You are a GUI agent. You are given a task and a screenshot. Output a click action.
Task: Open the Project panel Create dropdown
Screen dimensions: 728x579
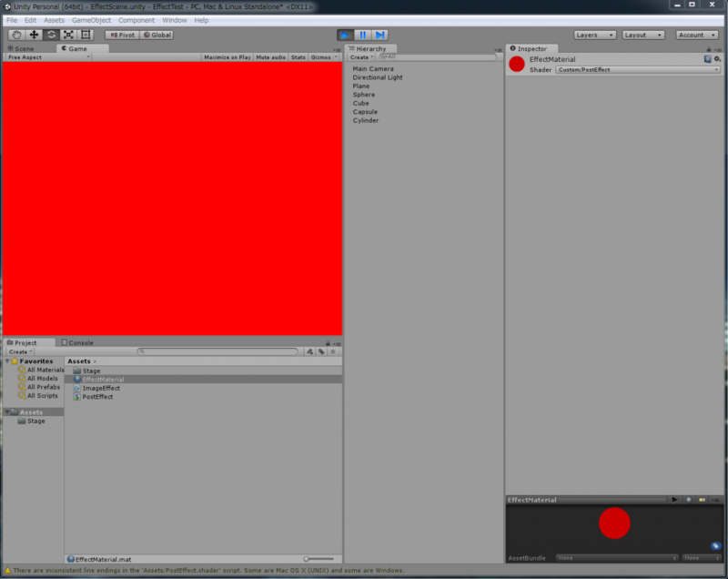click(x=20, y=351)
